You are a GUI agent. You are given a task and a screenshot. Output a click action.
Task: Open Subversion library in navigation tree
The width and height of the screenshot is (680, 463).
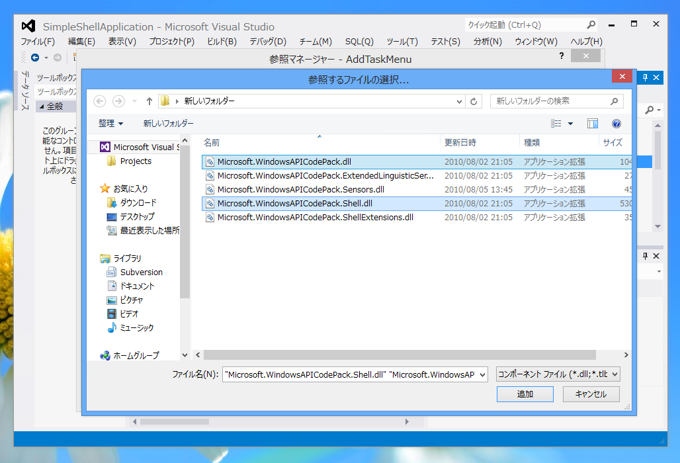coord(134,272)
